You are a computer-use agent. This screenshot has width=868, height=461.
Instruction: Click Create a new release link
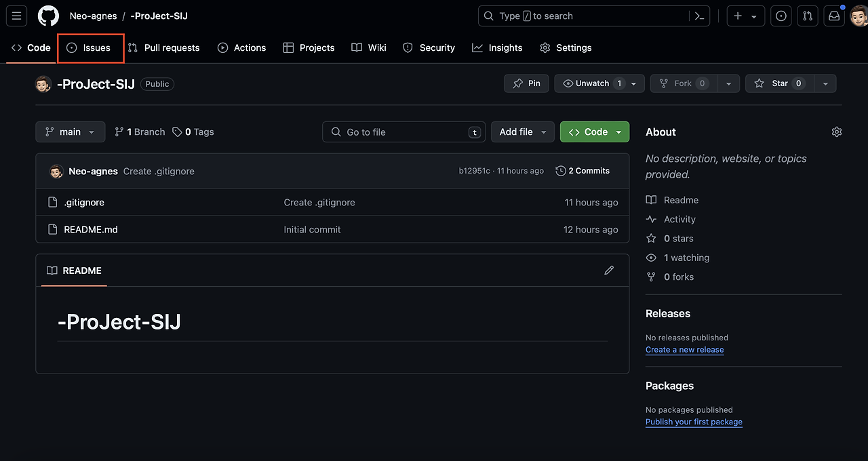685,350
